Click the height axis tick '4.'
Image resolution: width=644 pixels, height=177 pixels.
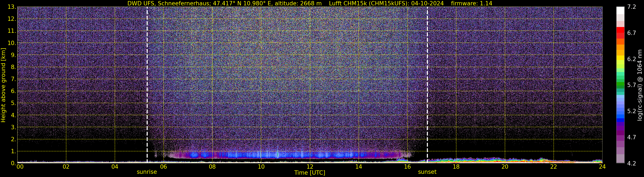click(13, 115)
